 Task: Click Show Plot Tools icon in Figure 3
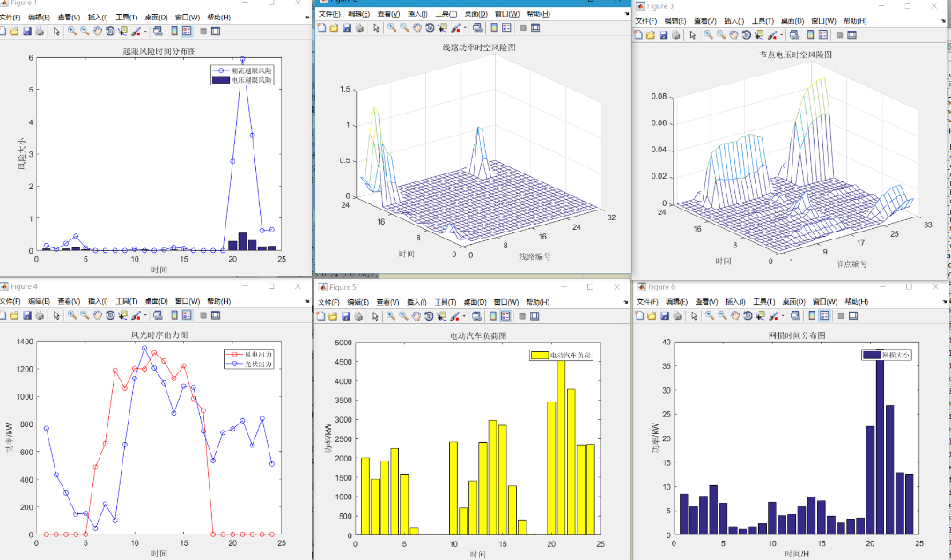click(852, 34)
